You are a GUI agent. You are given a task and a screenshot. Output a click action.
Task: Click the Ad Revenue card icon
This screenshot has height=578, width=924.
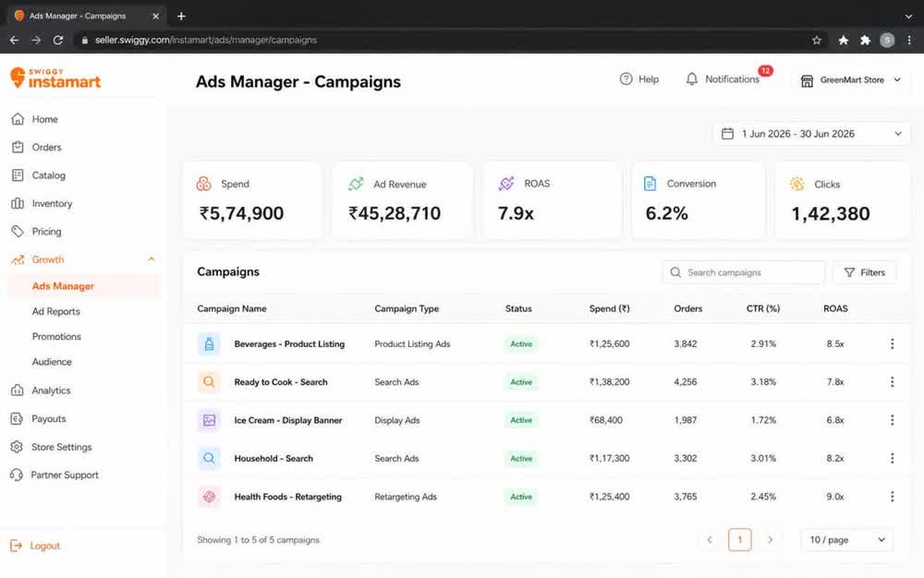(x=356, y=184)
